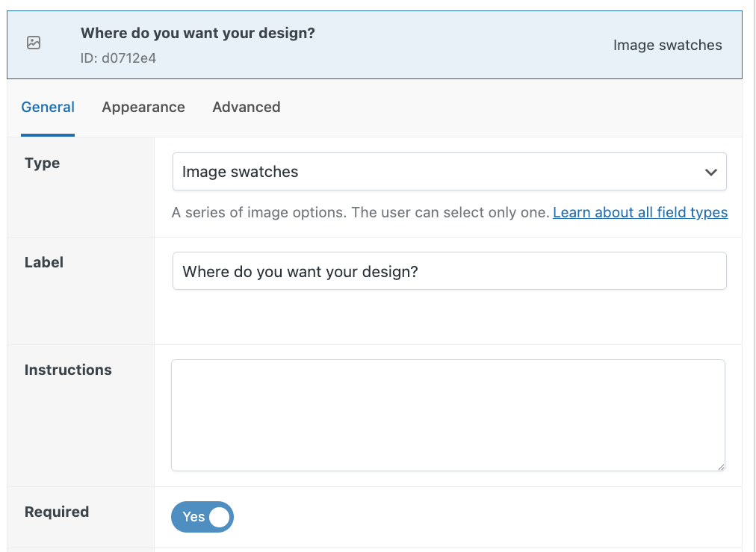Screen dimensions: 756x552
Task: Click the Yes switch for Required
Action: [x=202, y=517]
